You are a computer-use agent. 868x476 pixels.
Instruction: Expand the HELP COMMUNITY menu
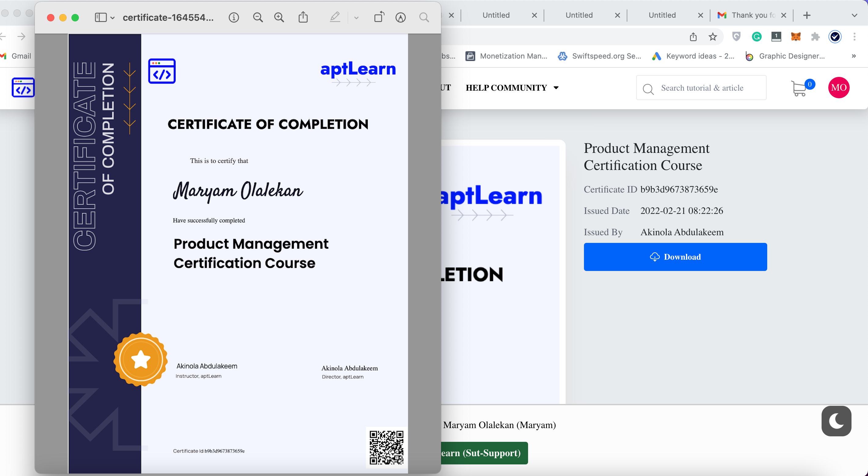click(512, 88)
